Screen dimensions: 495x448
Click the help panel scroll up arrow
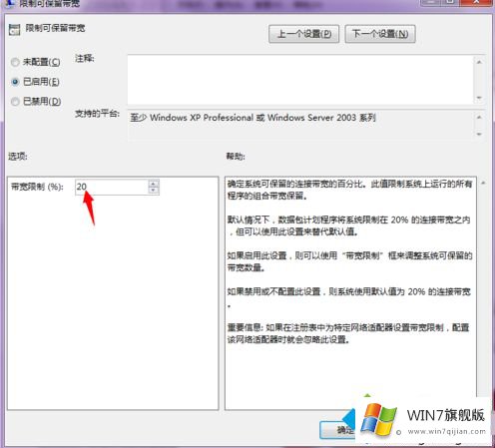pos(483,184)
